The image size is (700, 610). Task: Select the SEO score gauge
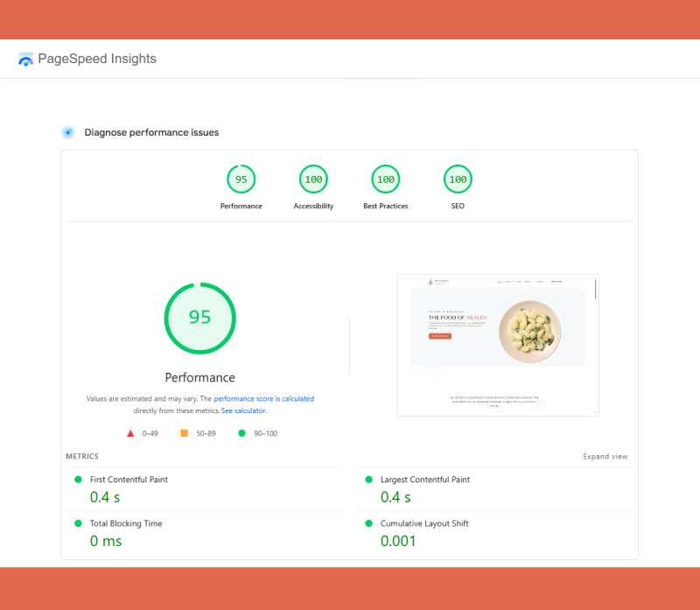(457, 179)
